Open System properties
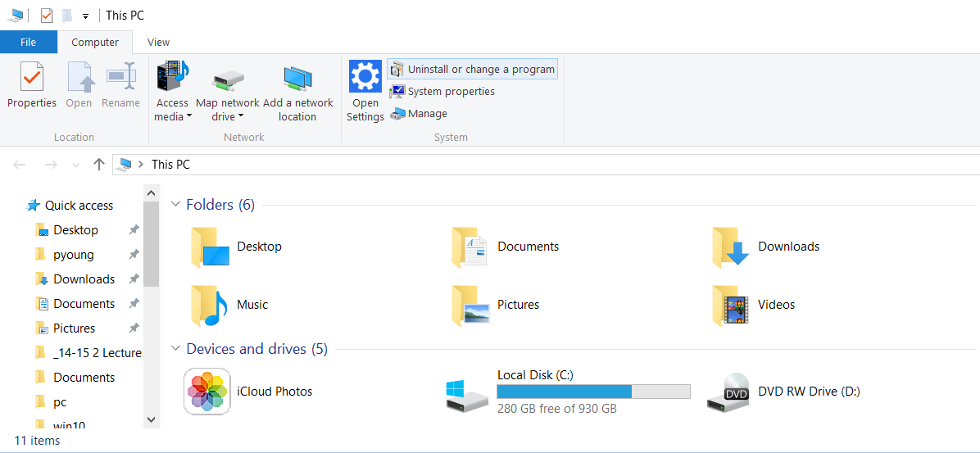The width and height of the screenshot is (980, 453). tap(442, 91)
